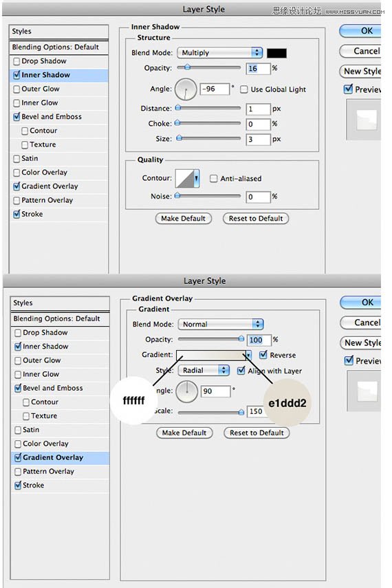Enable Satin checkbox in upper dialog
The height and width of the screenshot is (588, 392).
17,159
